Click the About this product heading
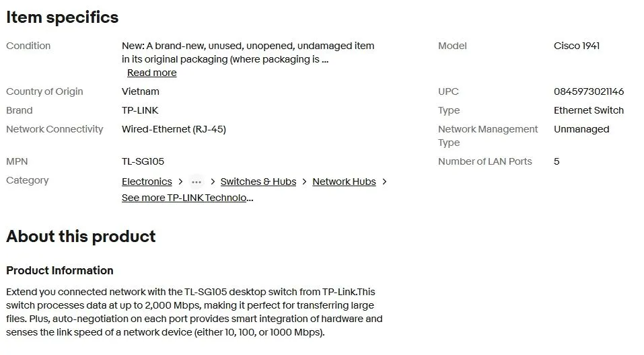This screenshot has height=355, width=644. click(x=81, y=237)
